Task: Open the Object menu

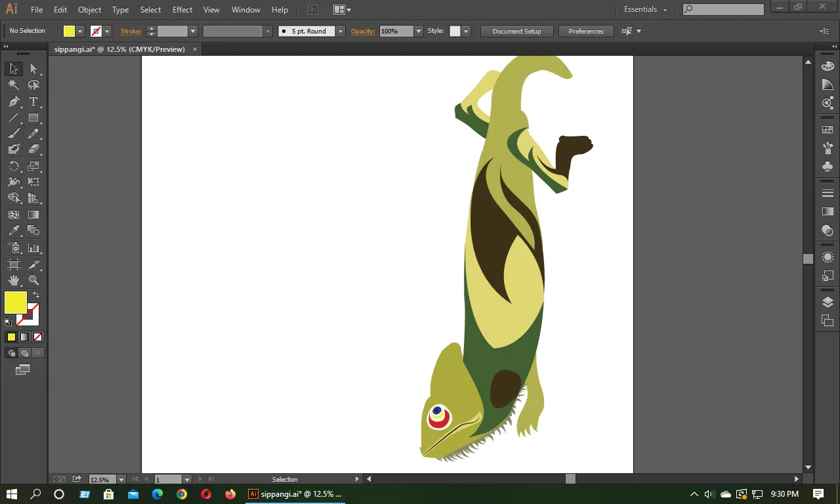Action: coord(90,10)
